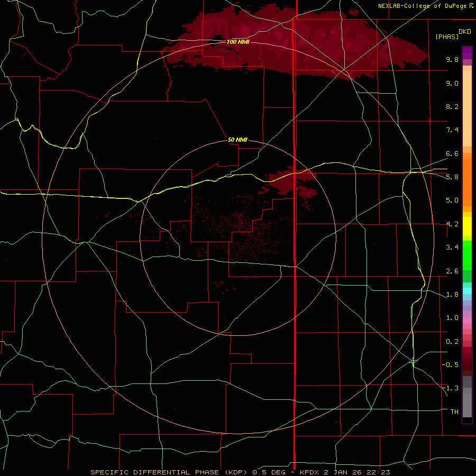The height and width of the screenshot is (476, 476).
Task: Click the 100 NMI range ring label
Action: point(238,42)
